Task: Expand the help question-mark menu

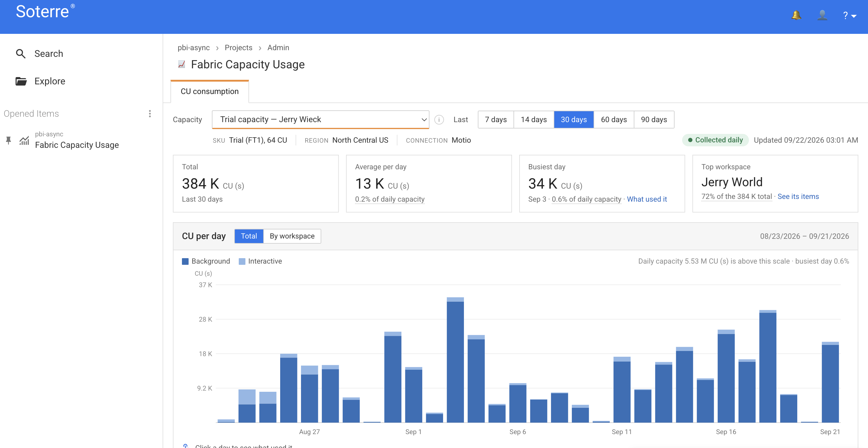Action: pos(850,15)
